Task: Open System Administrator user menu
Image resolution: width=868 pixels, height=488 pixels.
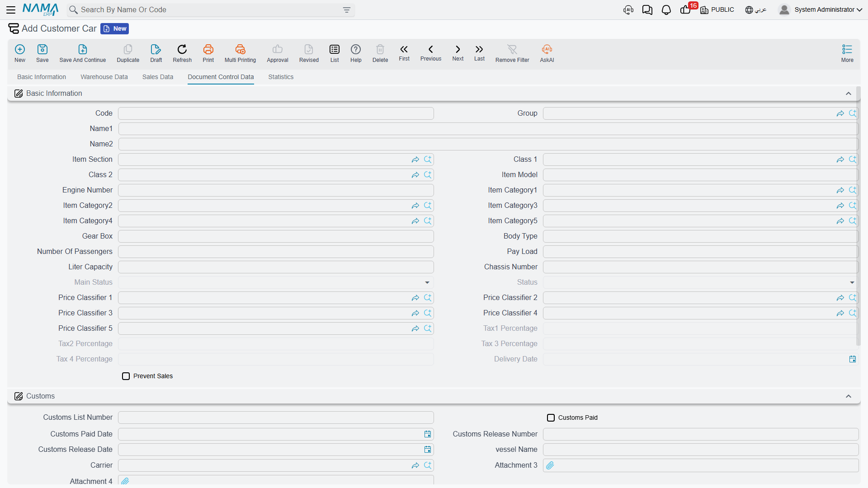Action: (x=821, y=10)
